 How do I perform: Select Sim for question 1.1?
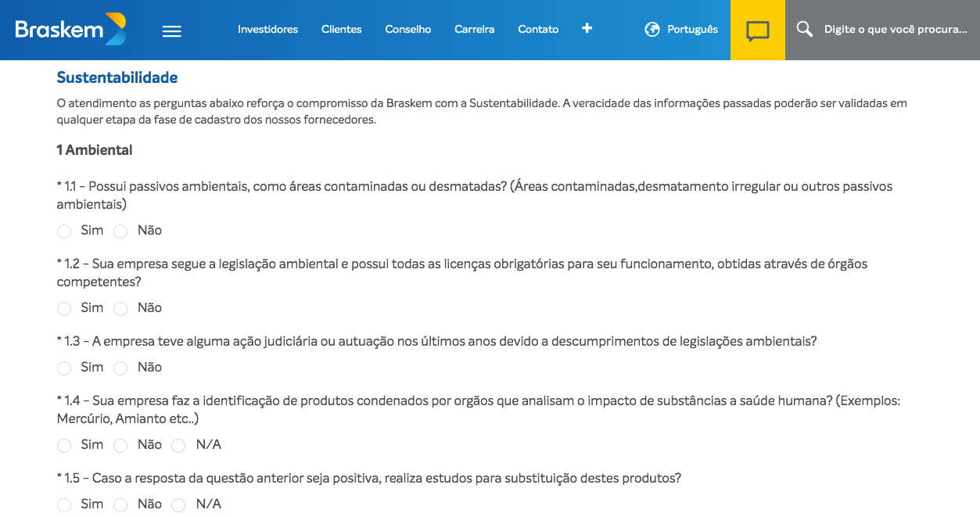[x=64, y=232]
